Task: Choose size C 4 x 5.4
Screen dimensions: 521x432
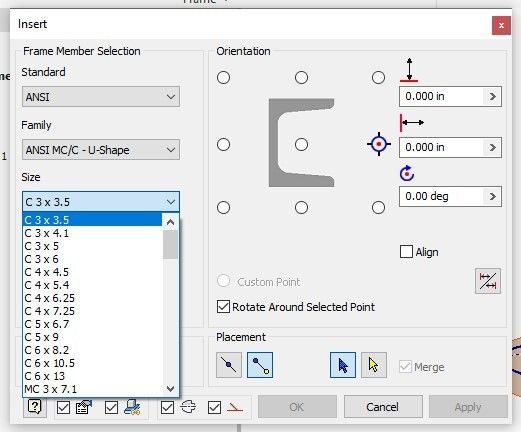Action: [93, 285]
